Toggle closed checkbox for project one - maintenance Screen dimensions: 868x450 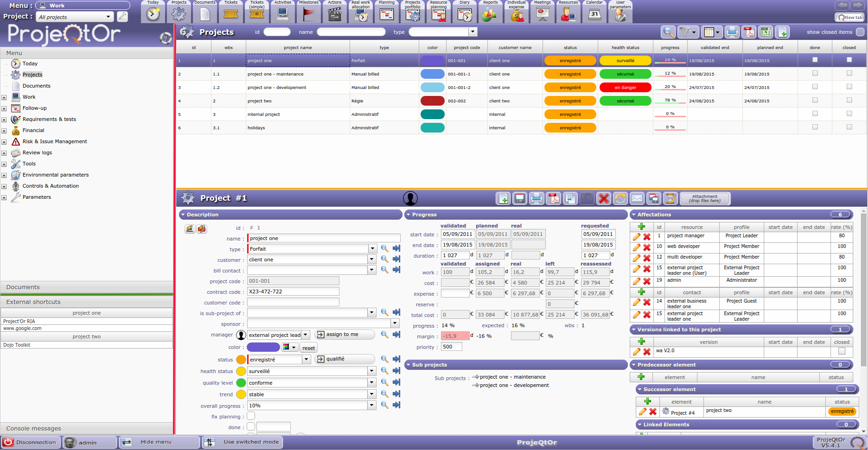click(849, 73)
